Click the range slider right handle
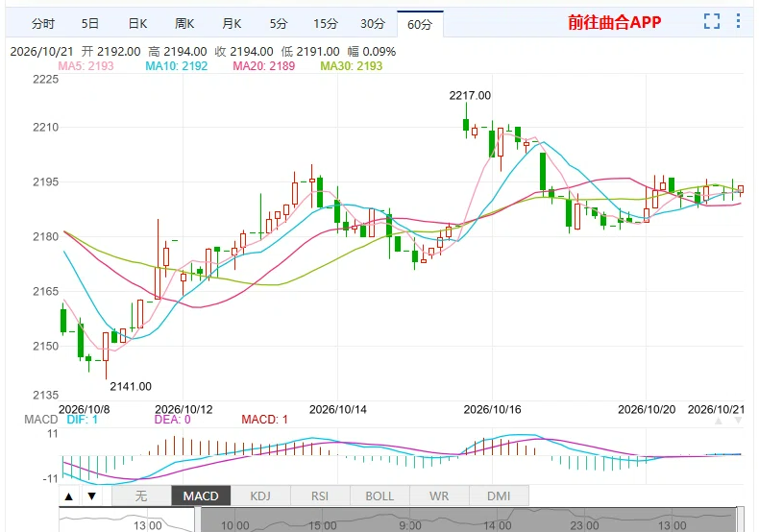759x532 pixels. pyautogui.click(x=740, y=520)
